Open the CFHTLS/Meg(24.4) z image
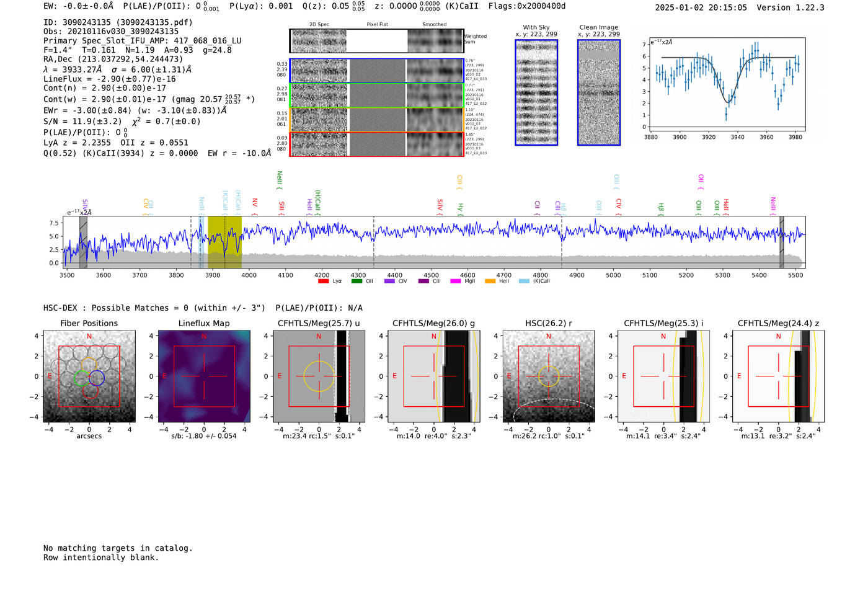868x591 pixels. [779, 376]
